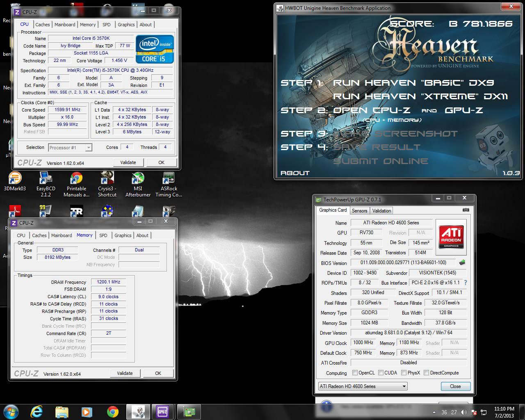Open the network tray icon
The image size is (525, 420).
click(484, 412)
